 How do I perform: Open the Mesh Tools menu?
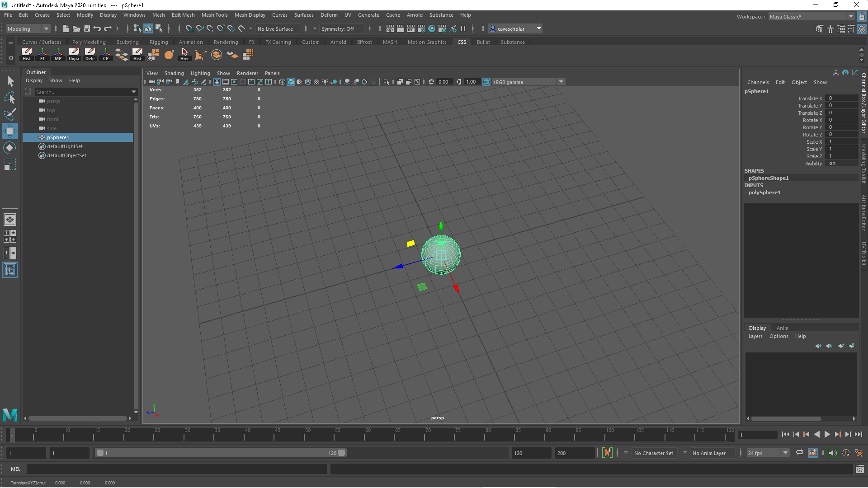pos(215,15)
